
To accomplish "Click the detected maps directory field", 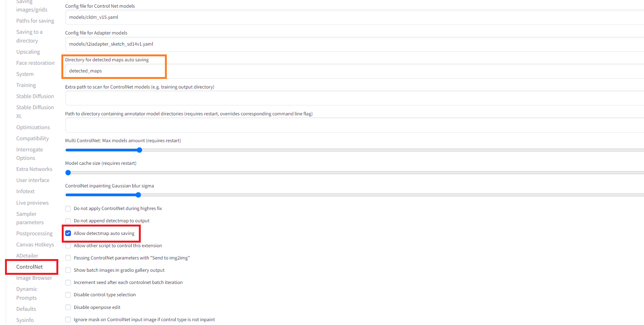I will coord(354,71).
